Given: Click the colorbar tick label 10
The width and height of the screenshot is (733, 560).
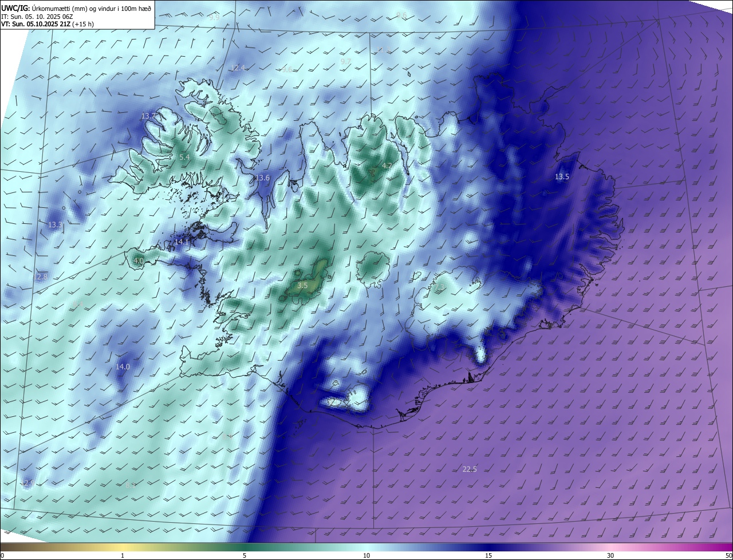Looking at the screenshot, I should pos(366,555).
